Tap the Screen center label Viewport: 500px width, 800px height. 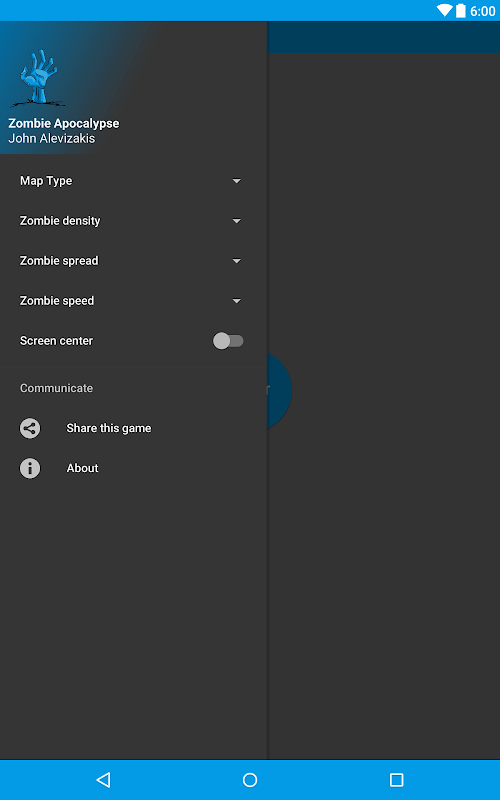click(56, 341)
